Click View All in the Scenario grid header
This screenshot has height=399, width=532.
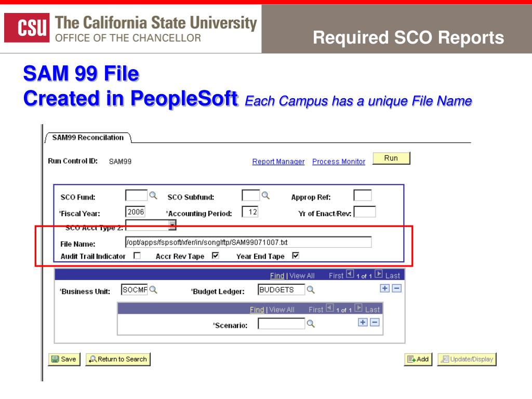point(282,310)
